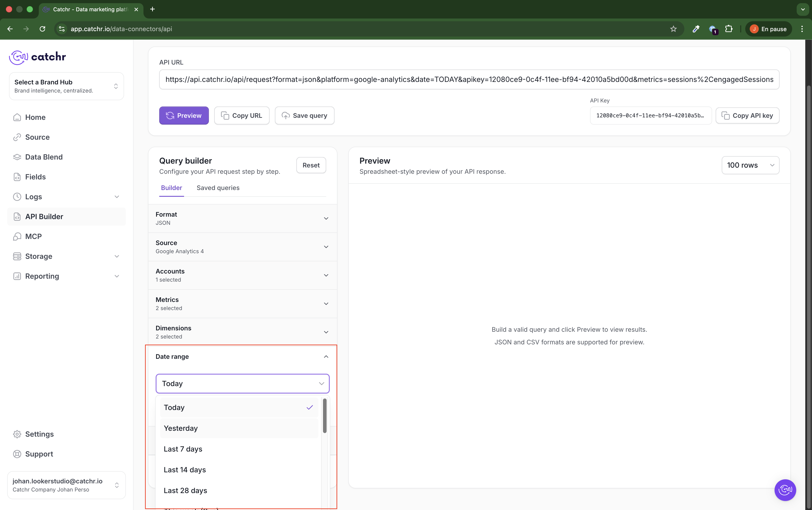Click the date options list scrollbar
The height and width of the screenshot is (510, 812).
[325, 415]
